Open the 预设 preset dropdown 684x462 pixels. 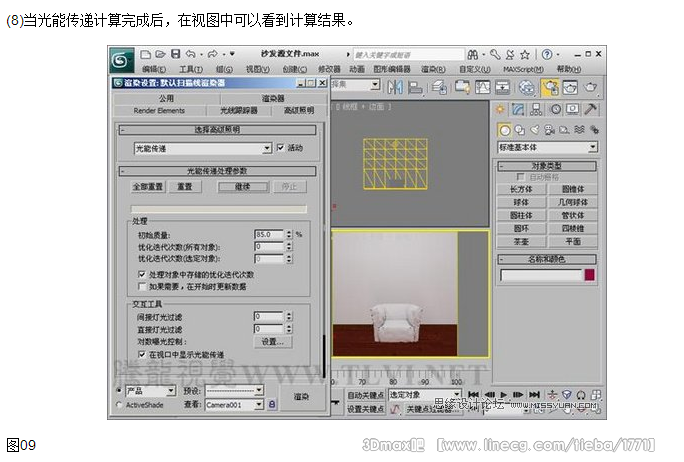tap(235, 390)
